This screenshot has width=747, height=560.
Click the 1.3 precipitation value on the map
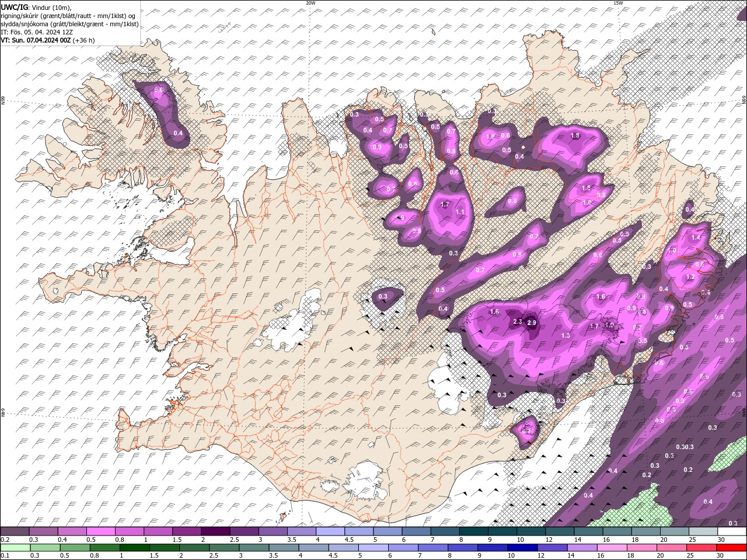point(565,335)
